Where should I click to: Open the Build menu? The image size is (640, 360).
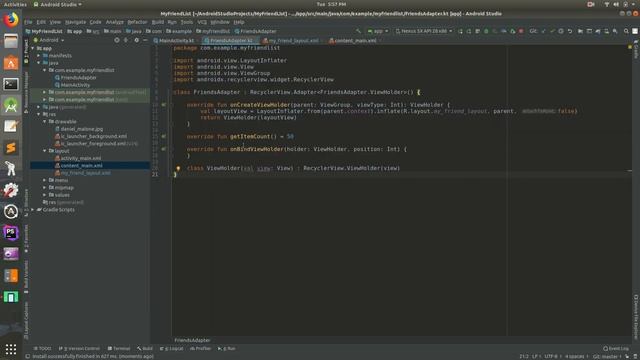(158, 22)
